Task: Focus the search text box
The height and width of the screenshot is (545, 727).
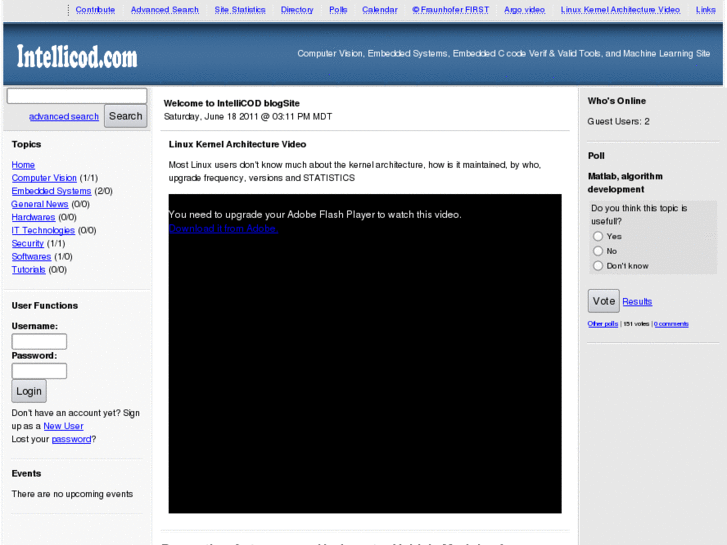Action: (x=77, y=96)
